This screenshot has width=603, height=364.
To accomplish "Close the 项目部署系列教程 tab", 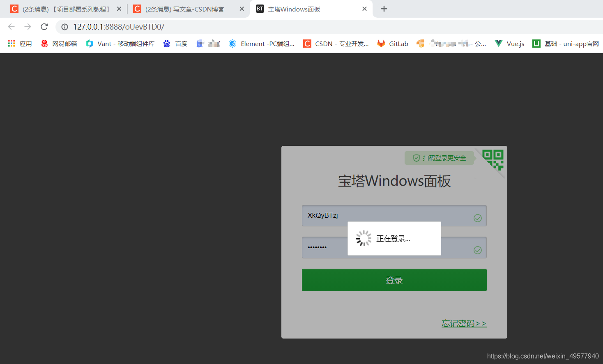I will [x=119, y=9].
